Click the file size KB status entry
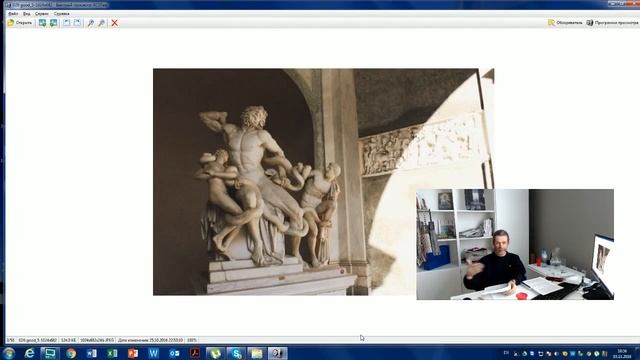The image size is (640, 360). [x=69, y=340]
